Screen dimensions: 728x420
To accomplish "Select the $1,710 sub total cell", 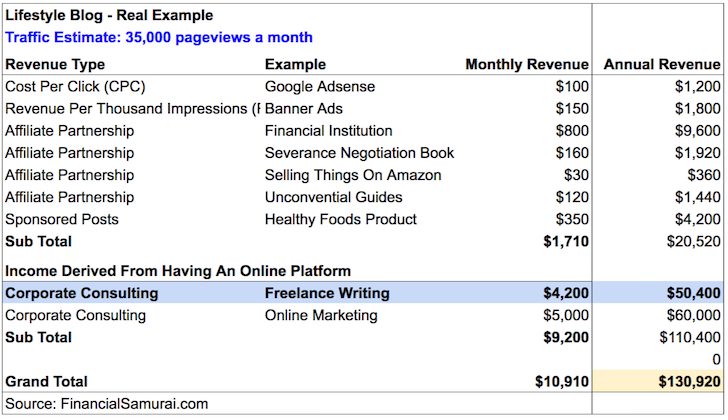I will pyautogui.click(x=566, y=241).
